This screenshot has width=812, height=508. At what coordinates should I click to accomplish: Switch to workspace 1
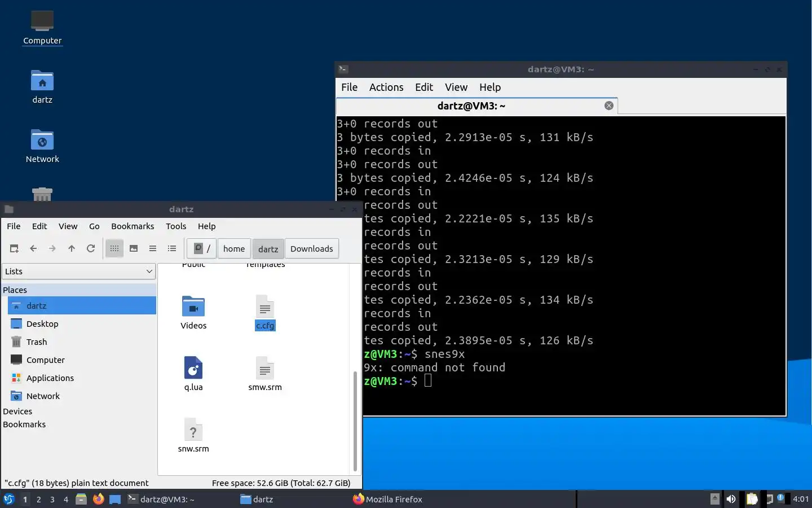click(x=25, y=500)
